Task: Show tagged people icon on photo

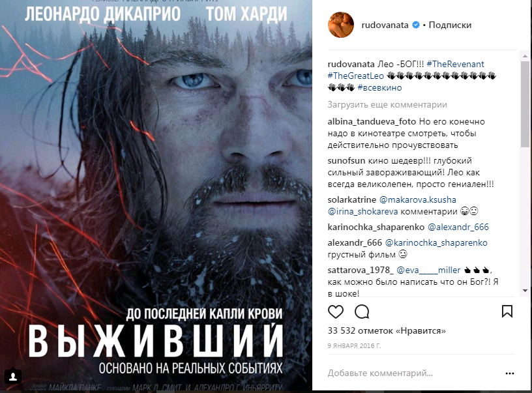Action: [13, 377]
